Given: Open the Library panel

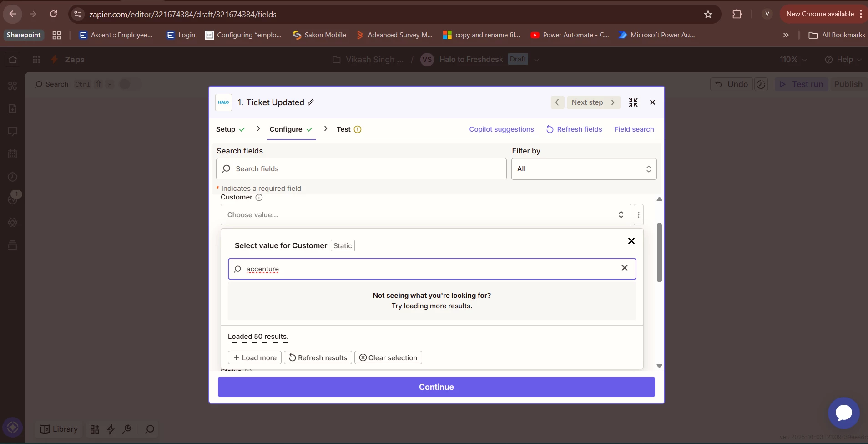Looking at the screenshot, I should point(59,429).
